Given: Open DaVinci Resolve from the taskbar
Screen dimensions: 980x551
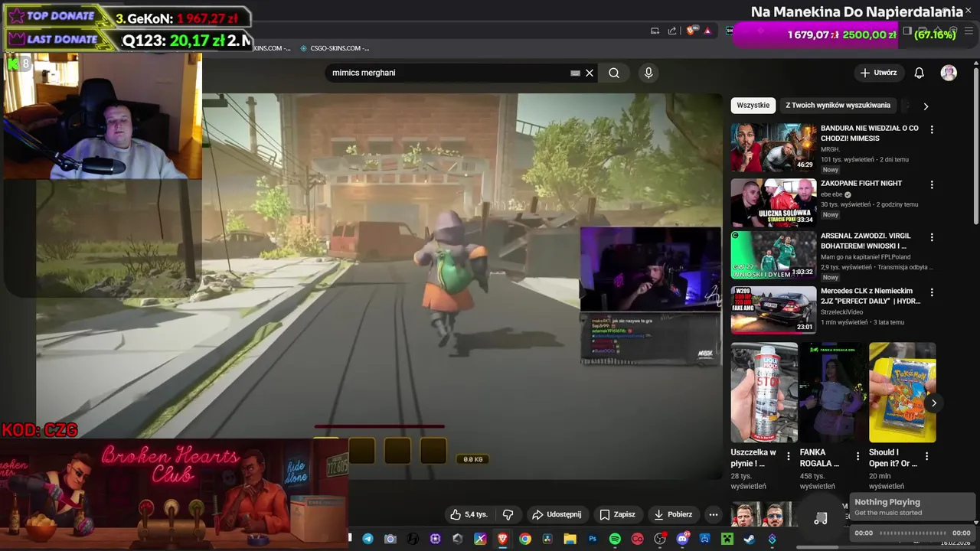Looking at the screenshot, I should click(x=547, y=539).
